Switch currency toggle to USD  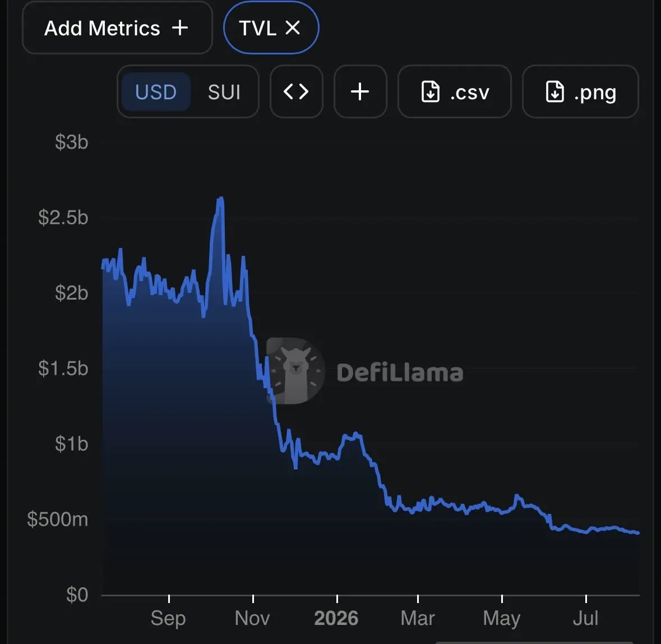pos(156,91)
